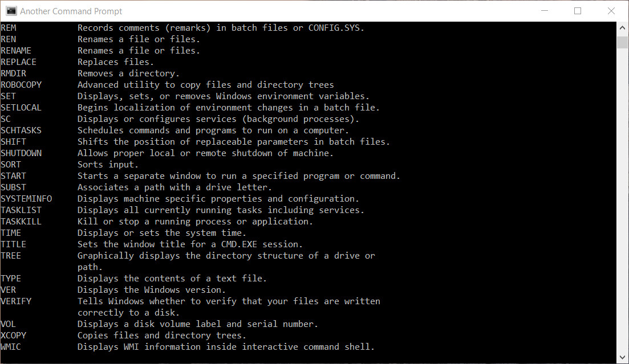
Task: Click the empty scrollbar track below the thumb
Action: click(622, 199)
